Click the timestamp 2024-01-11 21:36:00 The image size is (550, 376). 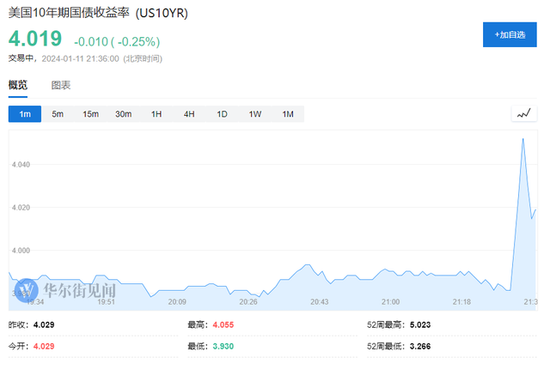80,59
